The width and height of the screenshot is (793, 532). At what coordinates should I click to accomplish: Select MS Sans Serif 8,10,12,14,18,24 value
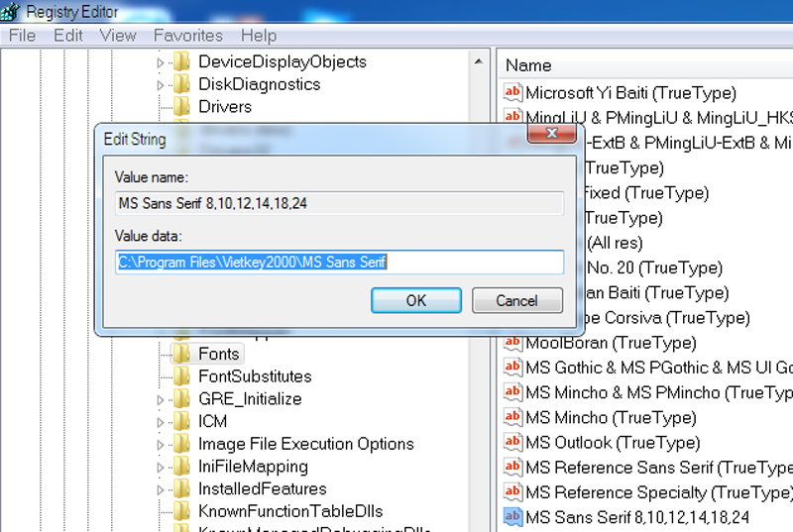(637, 517)
